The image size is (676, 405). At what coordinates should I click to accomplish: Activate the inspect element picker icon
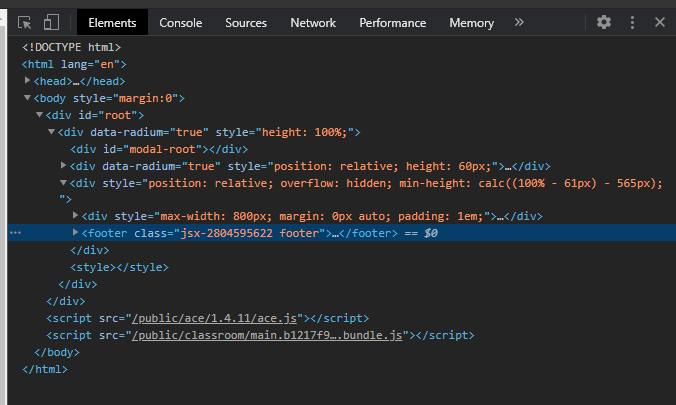click(x=25, y=22)
